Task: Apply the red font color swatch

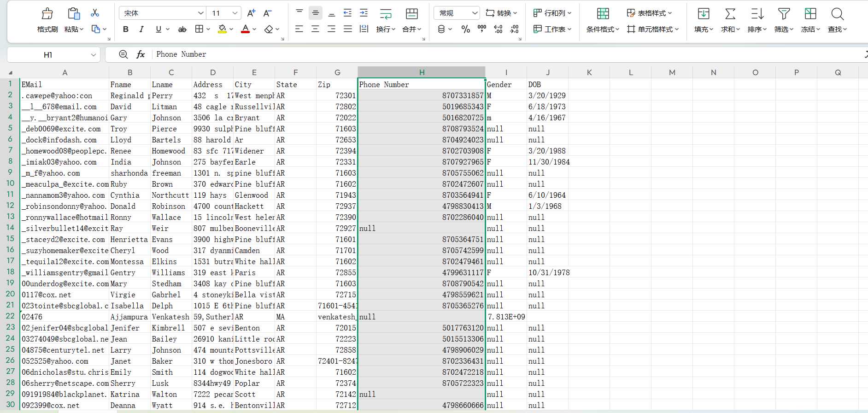Action: pos(246,29)
